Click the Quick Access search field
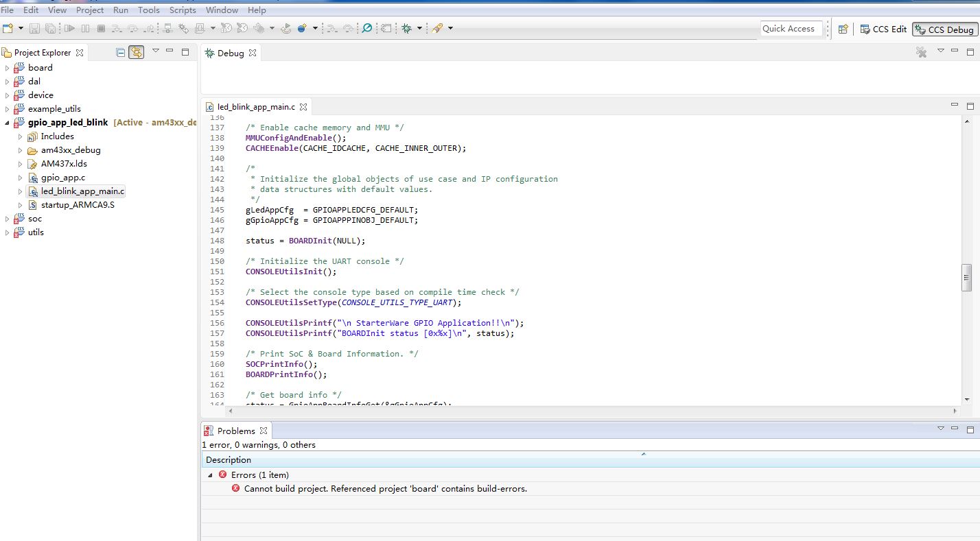980x541 pixels. (x=791, y=29)
